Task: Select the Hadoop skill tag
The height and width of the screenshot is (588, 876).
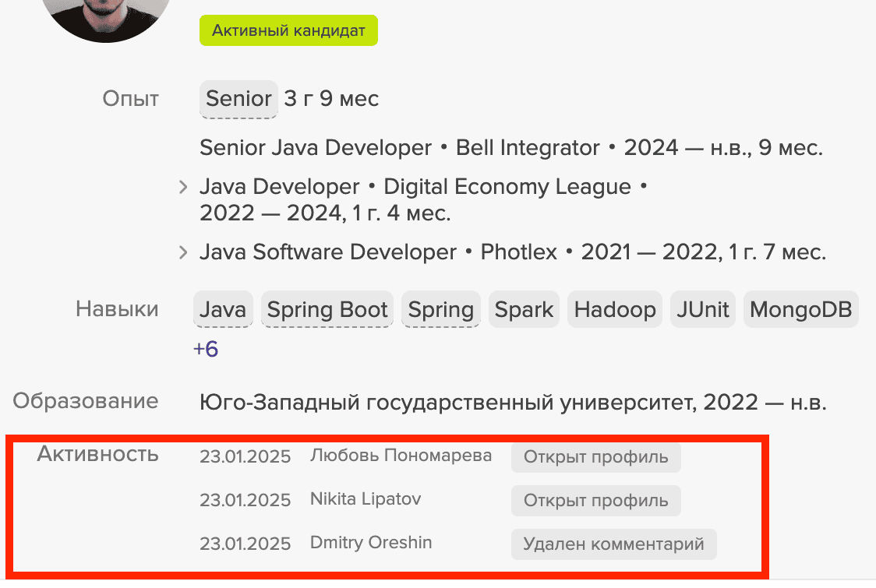Action: click(x=615, y=309)
